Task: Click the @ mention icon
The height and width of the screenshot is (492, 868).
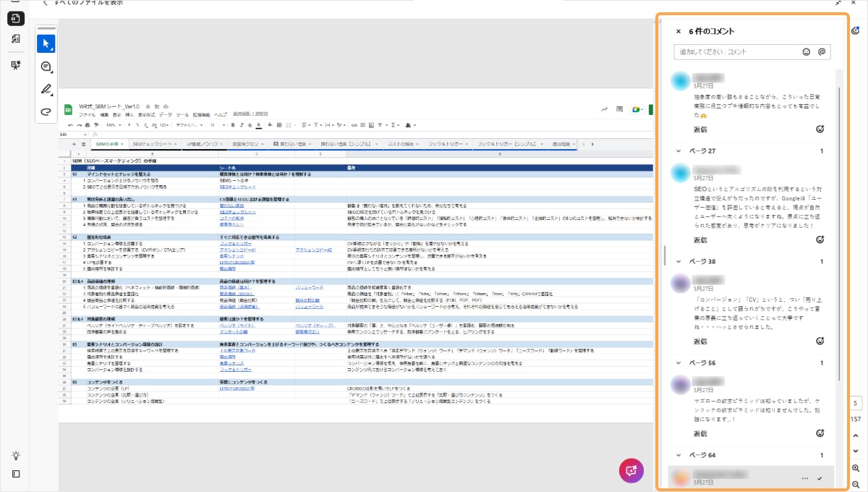Action: point(822,52)
